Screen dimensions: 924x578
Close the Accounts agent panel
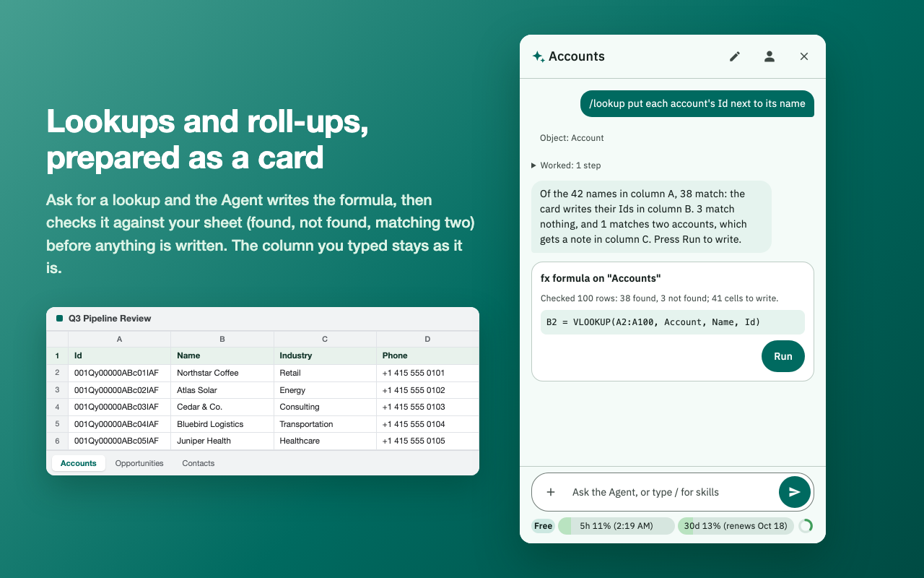[x=804, y=56]
